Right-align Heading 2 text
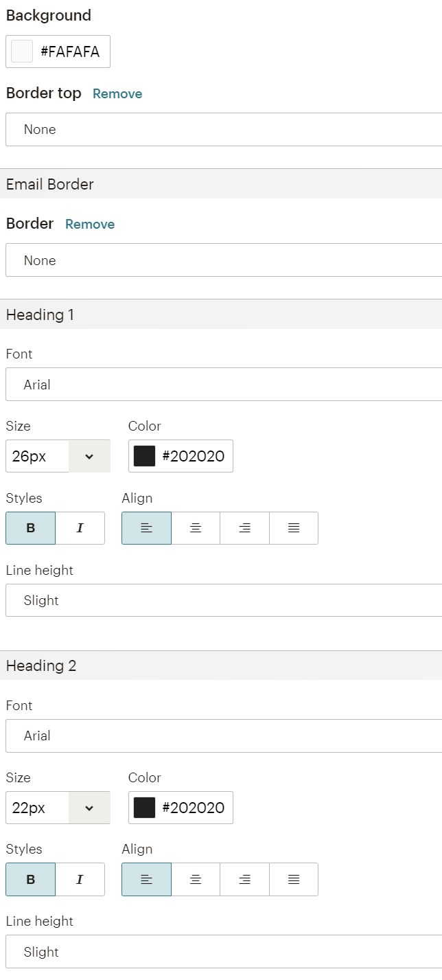442x980 pixels. tap(244, 880)
